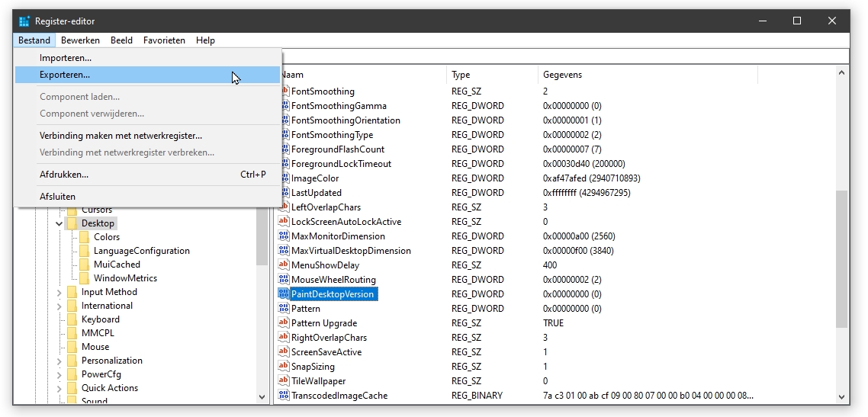Expand the International key
This screenshot has height=417, width=868.
(x=59, y=306)
